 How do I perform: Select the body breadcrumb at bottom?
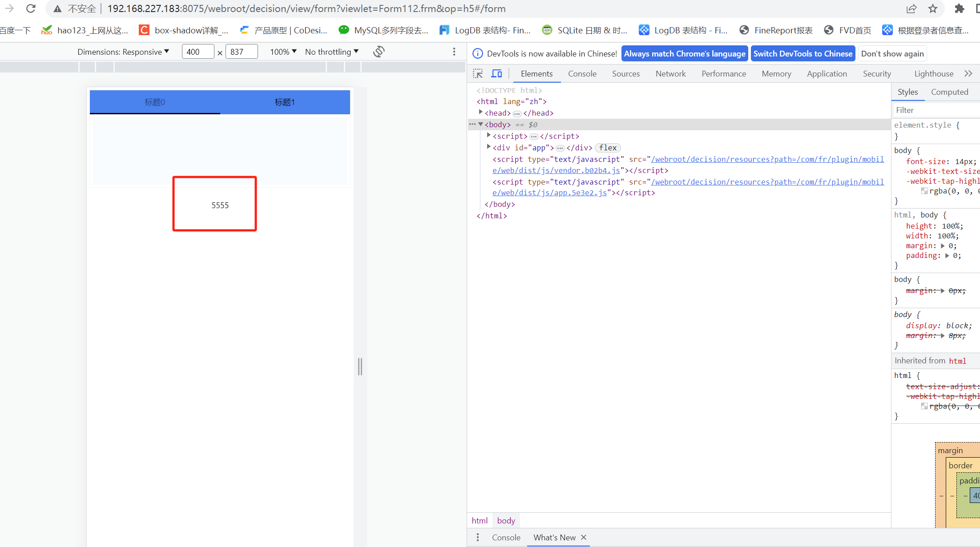tap(506, 520)
